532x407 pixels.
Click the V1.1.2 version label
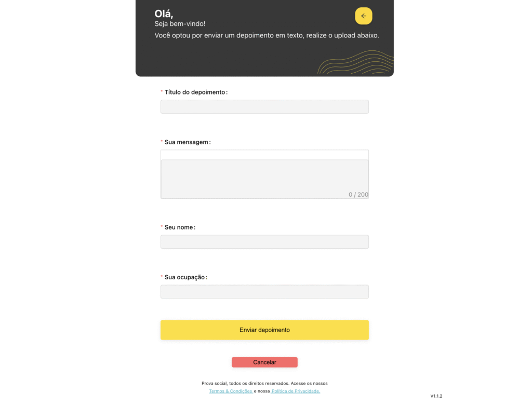click(x=436, y=396)
